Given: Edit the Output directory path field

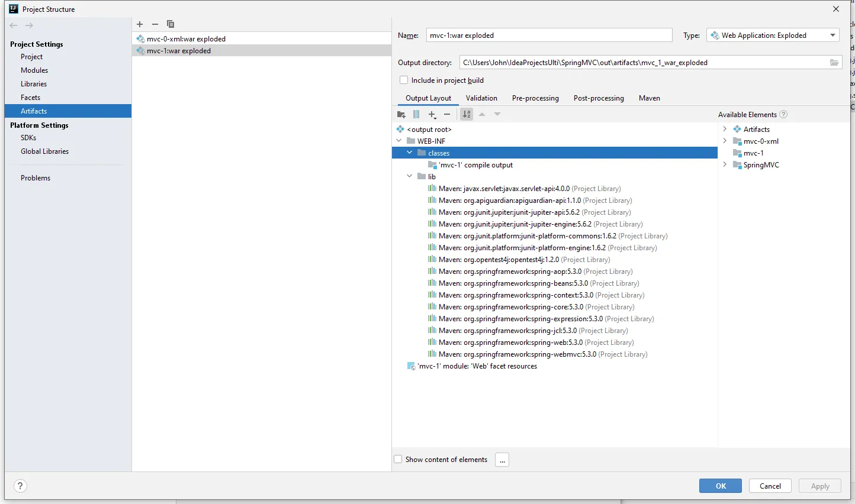Looking at the screenshot, I should pos(644,63).
